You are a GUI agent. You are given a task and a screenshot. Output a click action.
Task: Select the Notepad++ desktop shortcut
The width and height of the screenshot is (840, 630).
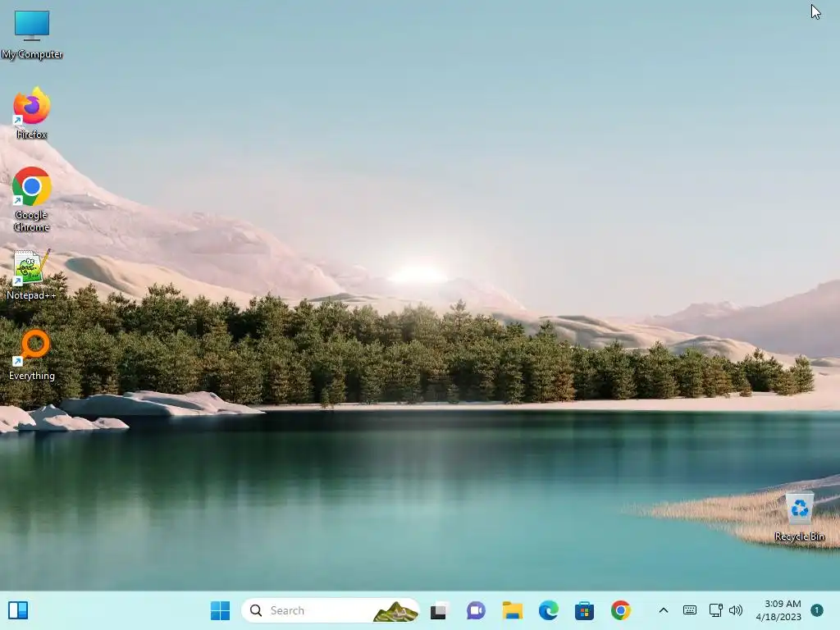pos(32,274)
